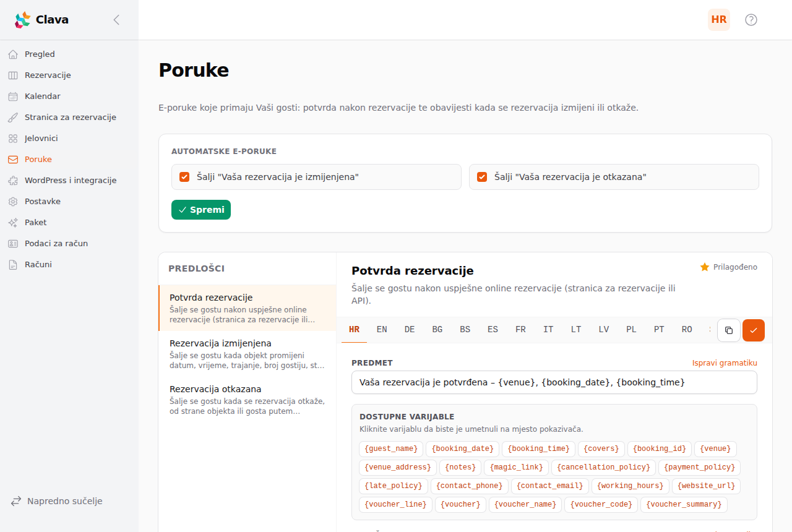The width and height of the screenshot is (792, 532).
Task: Select the RO language tab
Action: pyautogui.click(x=687, y=330)
